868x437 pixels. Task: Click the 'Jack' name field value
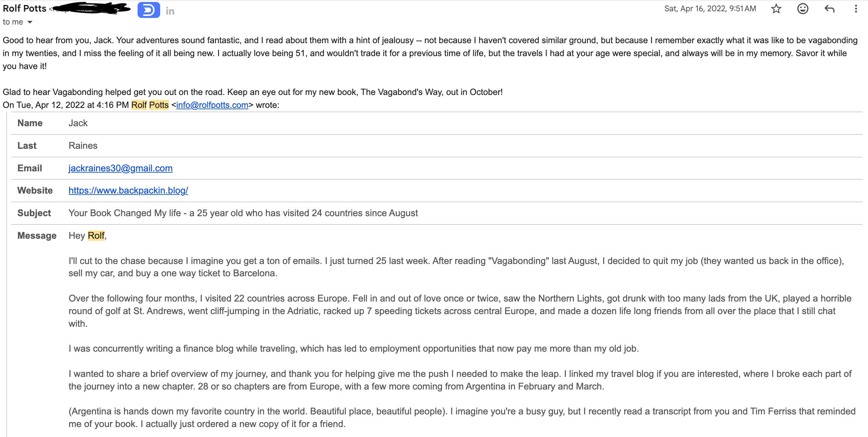tap(78, 123)
